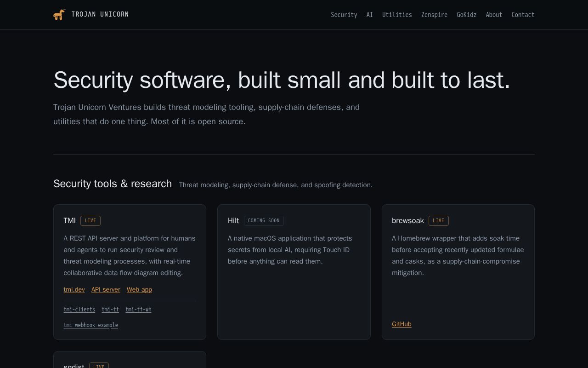The width and height of the screenshot is (588, 368).
Task: Click the LIVE badge beside brewsoak
Action: 439,221
